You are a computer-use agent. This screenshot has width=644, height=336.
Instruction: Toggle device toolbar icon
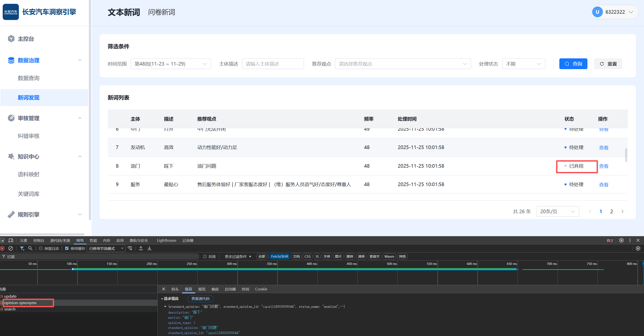coord(11,240)
